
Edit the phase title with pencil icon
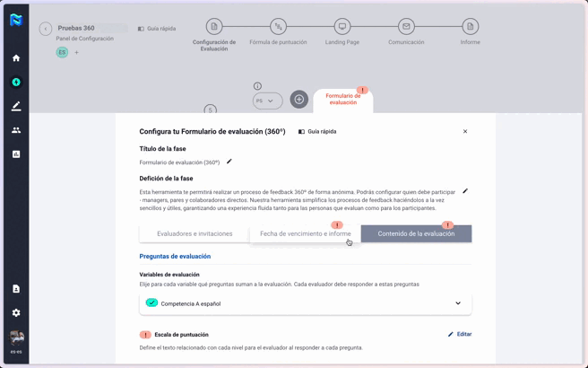pos(229,162)
